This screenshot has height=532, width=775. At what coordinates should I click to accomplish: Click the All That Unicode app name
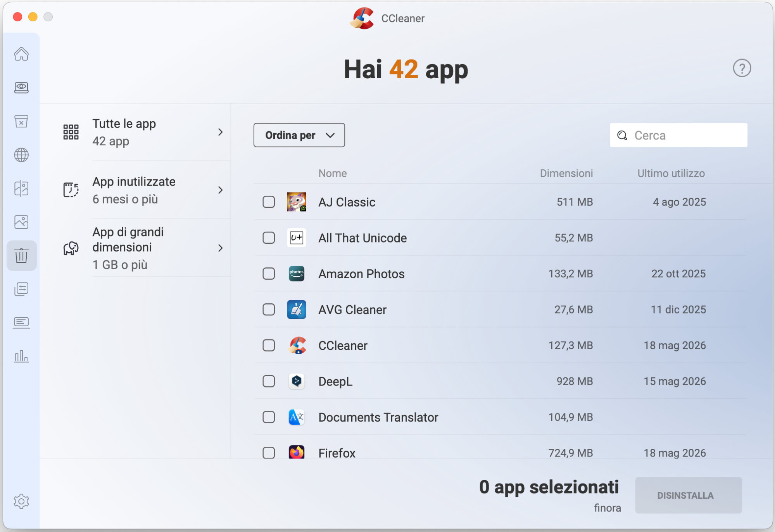(x=362, y=238)
